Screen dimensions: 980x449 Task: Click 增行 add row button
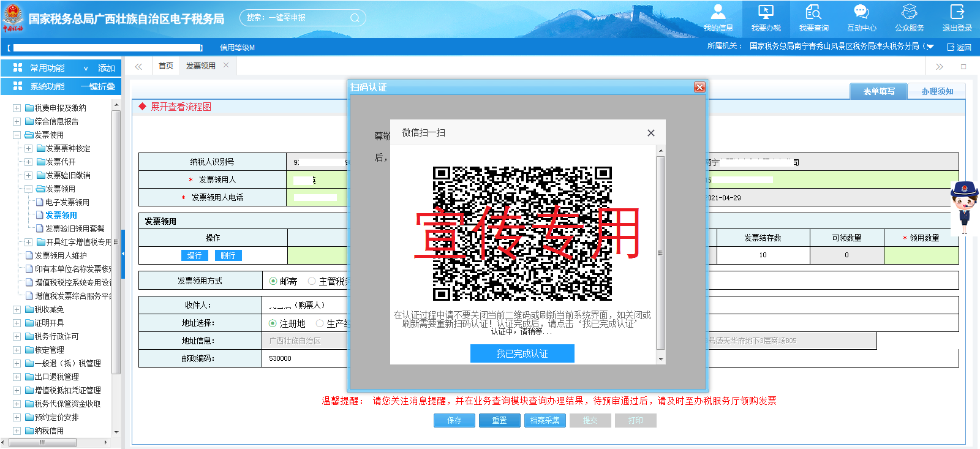pyautogui.click(x=195, y=255)
